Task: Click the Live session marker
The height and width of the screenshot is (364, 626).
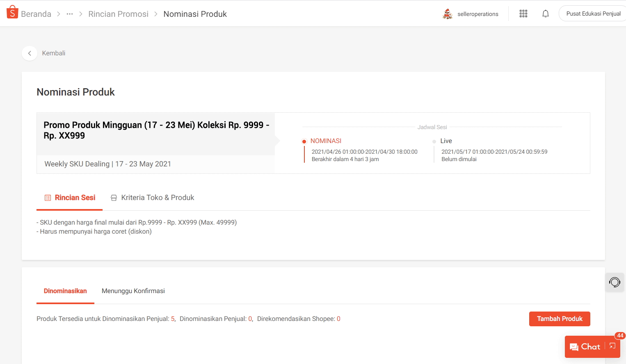Action: coord(434,141)
